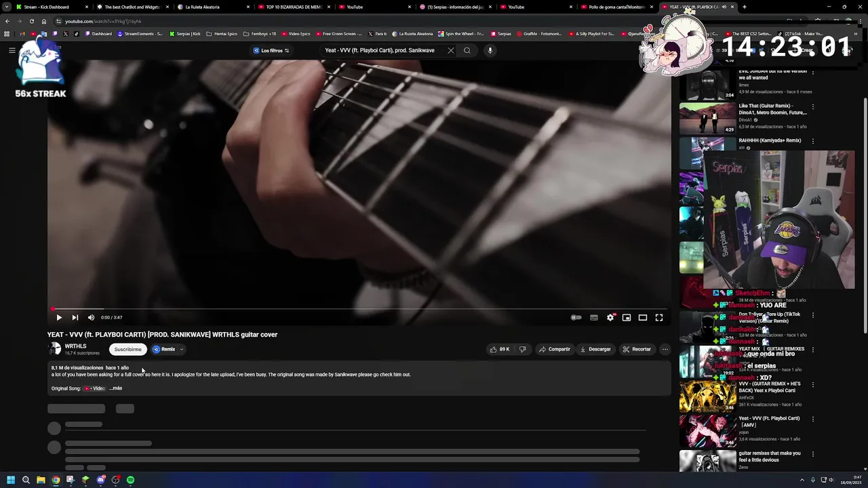Click the Remix button
The image size is (868, 488).
pos(164,349)
